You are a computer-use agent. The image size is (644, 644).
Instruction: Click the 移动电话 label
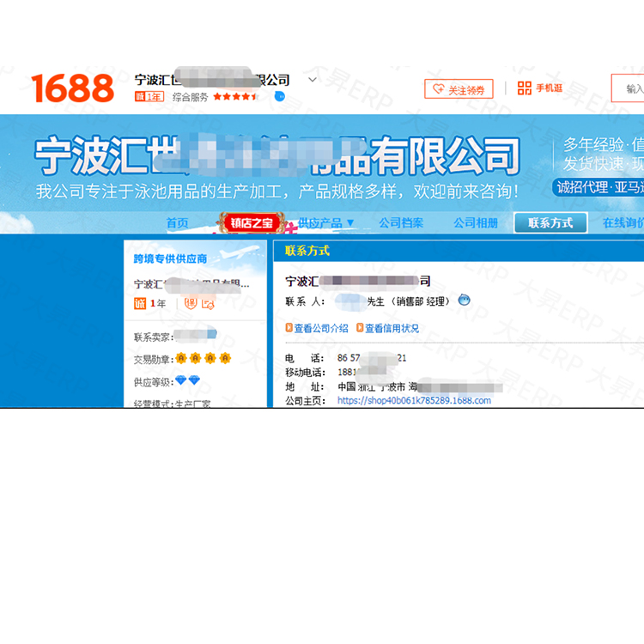305,372
